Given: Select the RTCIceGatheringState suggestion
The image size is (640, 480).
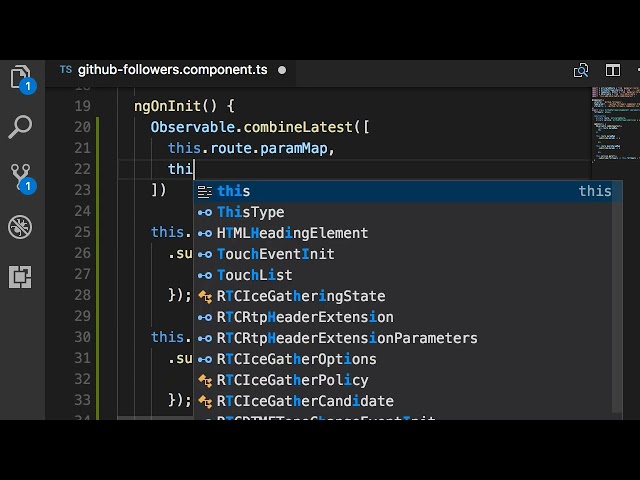Looking at the screenshot, I should pyautogui.click(x=403, y=296).
